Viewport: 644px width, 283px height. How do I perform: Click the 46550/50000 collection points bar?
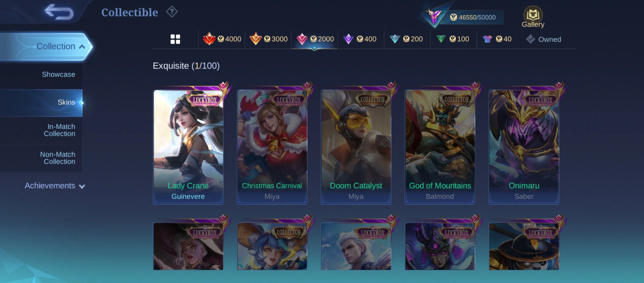coord(472,17)
